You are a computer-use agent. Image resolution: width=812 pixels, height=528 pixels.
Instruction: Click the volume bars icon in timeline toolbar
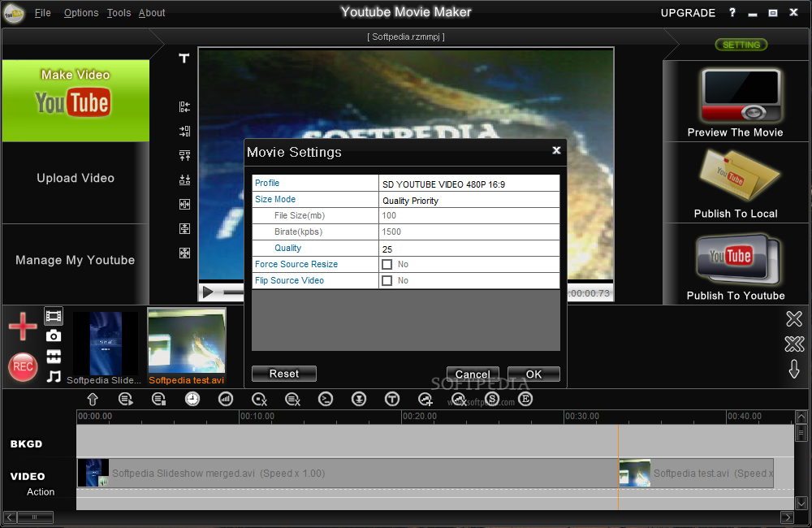226,399
